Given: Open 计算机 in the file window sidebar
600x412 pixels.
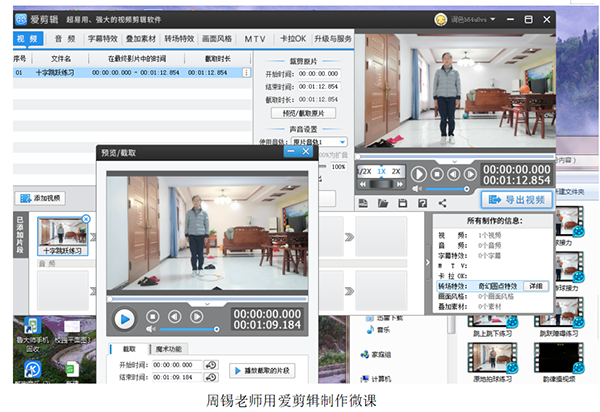Looking at the screenshot, I should coord(376,379).
